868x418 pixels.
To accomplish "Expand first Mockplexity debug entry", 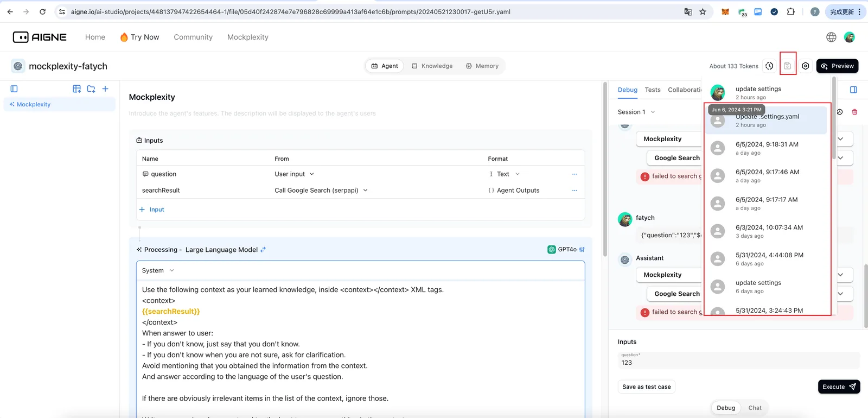I will 840,139.
